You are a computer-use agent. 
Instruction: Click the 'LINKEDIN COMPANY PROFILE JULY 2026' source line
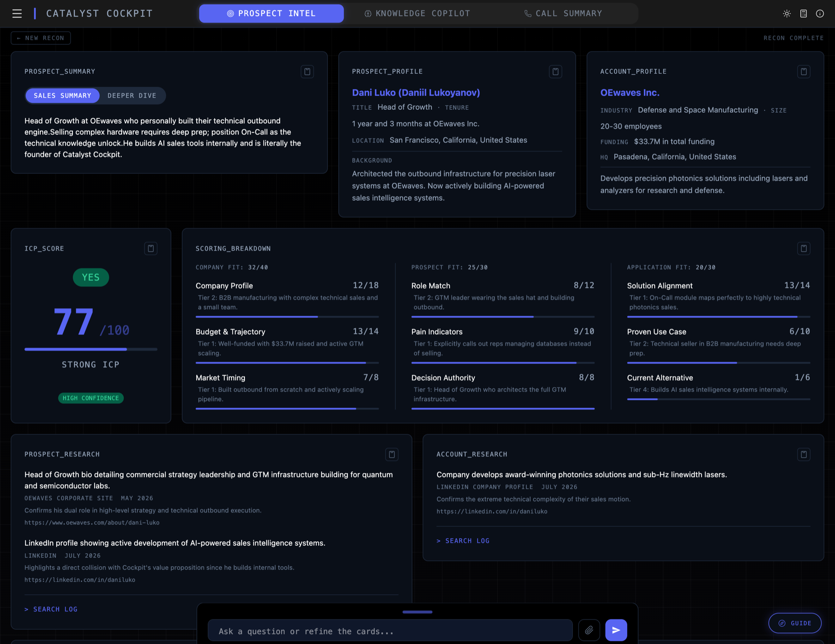pos(507,487)
